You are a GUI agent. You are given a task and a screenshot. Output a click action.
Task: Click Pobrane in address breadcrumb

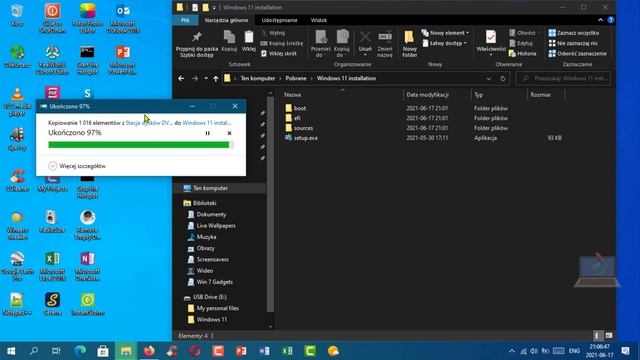click(x=296, y=78)
